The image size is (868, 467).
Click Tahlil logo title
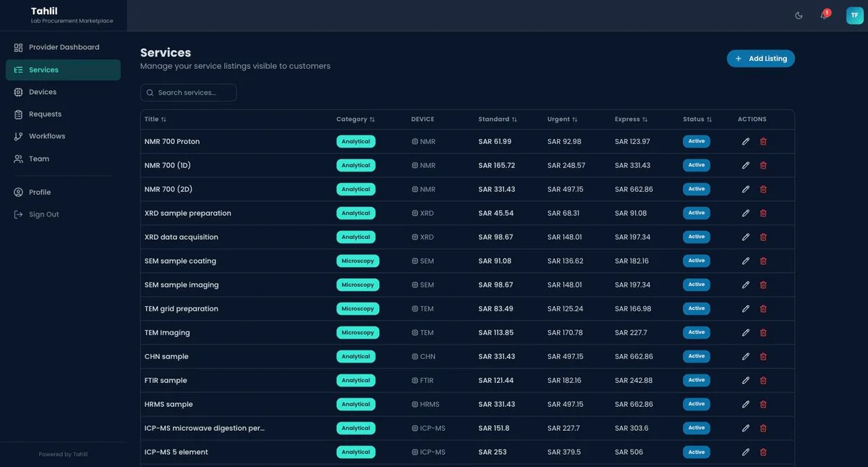[44, 11]
